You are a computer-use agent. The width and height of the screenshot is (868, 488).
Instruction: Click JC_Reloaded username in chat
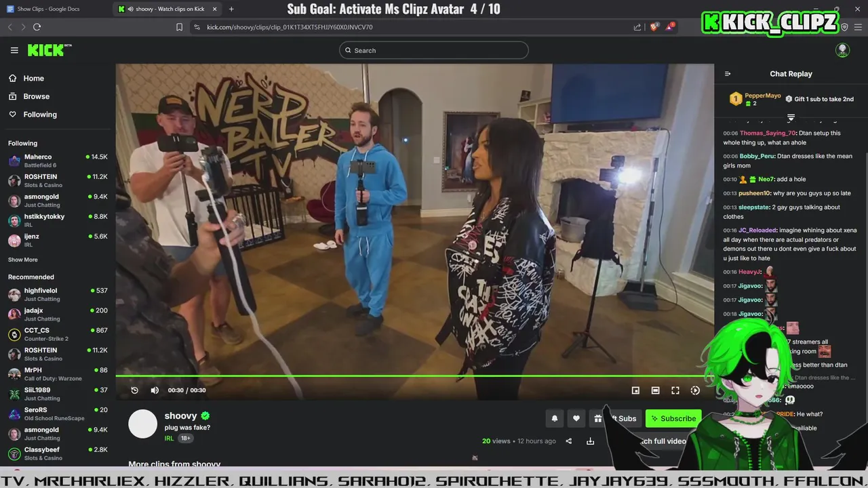tap(757, 230)
